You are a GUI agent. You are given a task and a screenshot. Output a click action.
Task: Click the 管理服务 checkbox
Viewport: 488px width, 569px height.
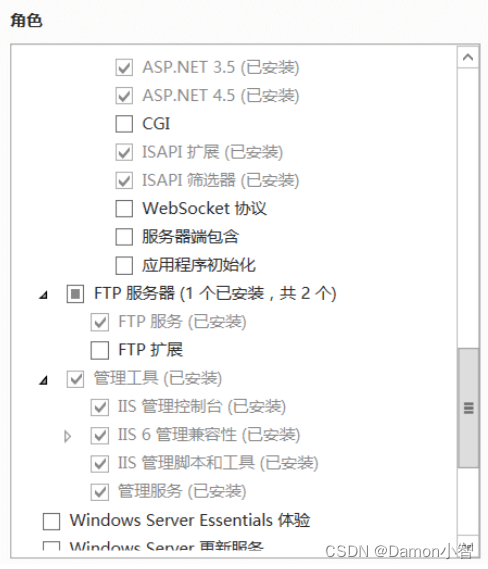100,492
